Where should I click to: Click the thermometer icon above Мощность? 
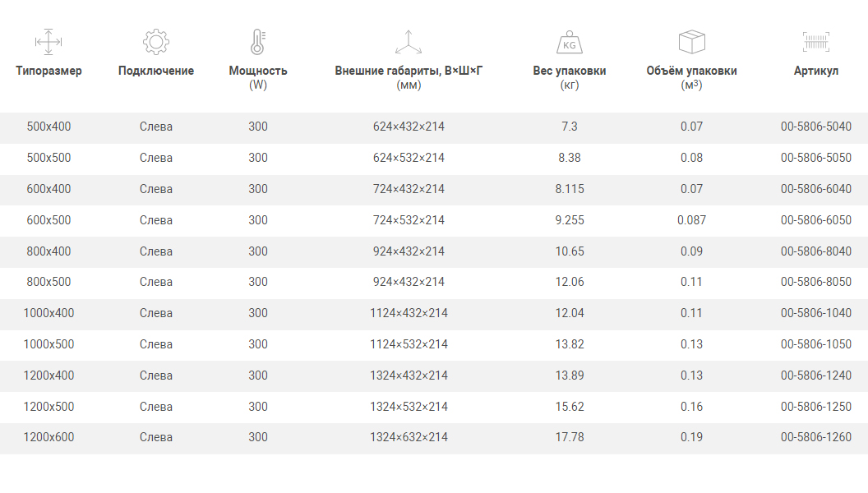click(x=258, y=41)
